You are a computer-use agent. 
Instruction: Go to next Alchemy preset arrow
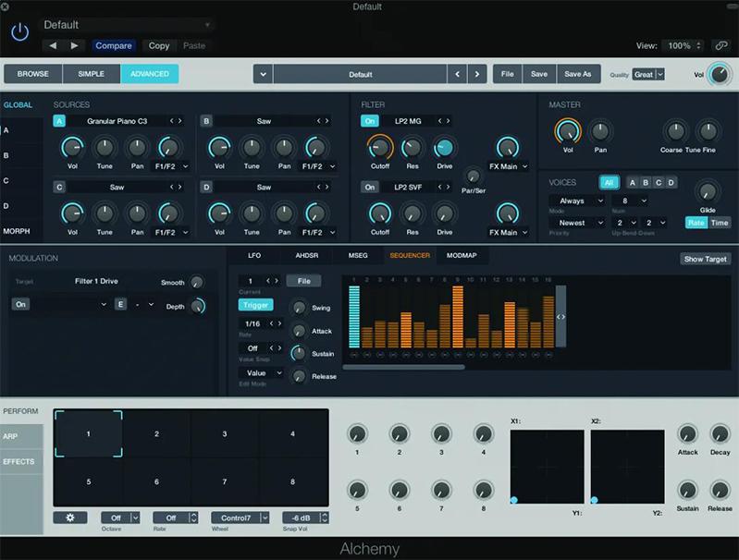[x=477, y=74]
